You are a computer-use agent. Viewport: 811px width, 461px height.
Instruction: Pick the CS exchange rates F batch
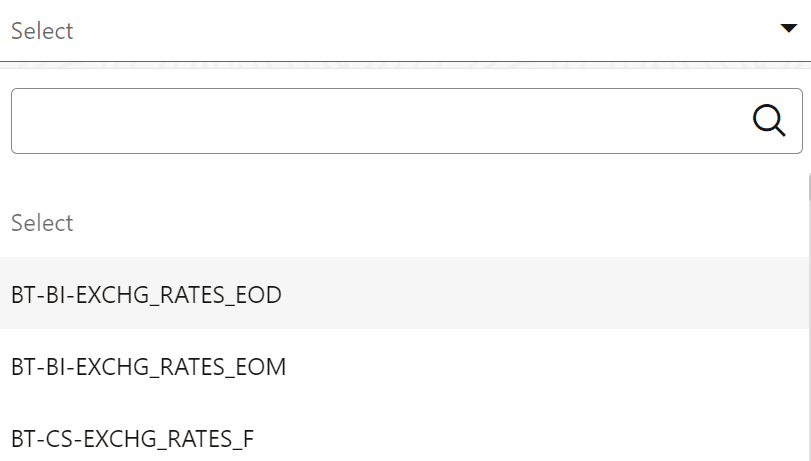coord(404,438)
